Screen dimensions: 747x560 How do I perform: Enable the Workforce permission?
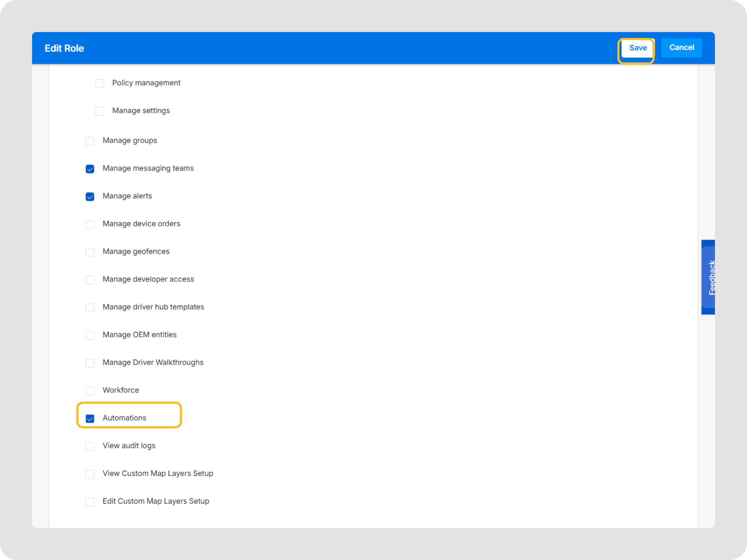pyautogui.click(x=90, y=391)
